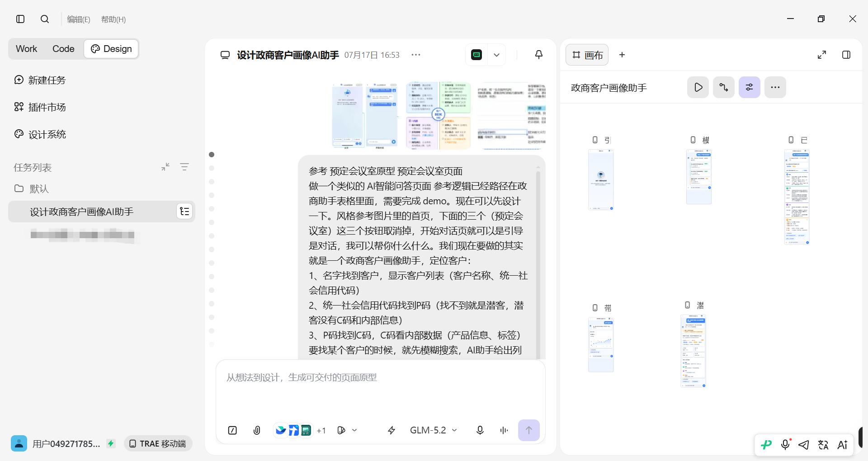Open the design mode dropdown in input bar
Image resolution: width=868 pixels, height=461 pixels.
click(x=347, y=430)
